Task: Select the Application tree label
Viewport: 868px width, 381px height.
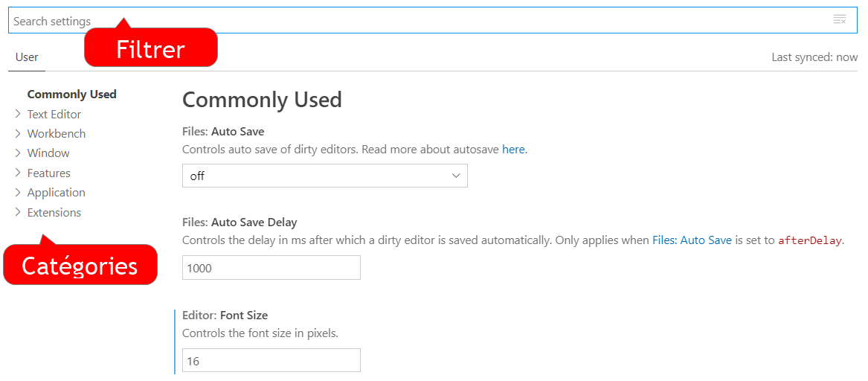Action: pos(57,192)
